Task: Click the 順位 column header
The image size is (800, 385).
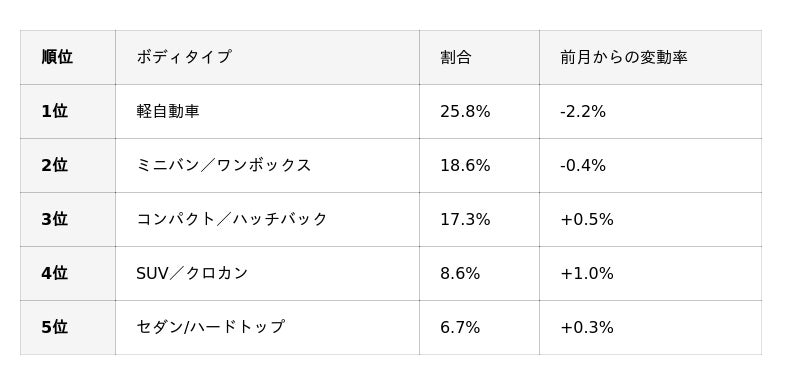Action: [68, 57]
